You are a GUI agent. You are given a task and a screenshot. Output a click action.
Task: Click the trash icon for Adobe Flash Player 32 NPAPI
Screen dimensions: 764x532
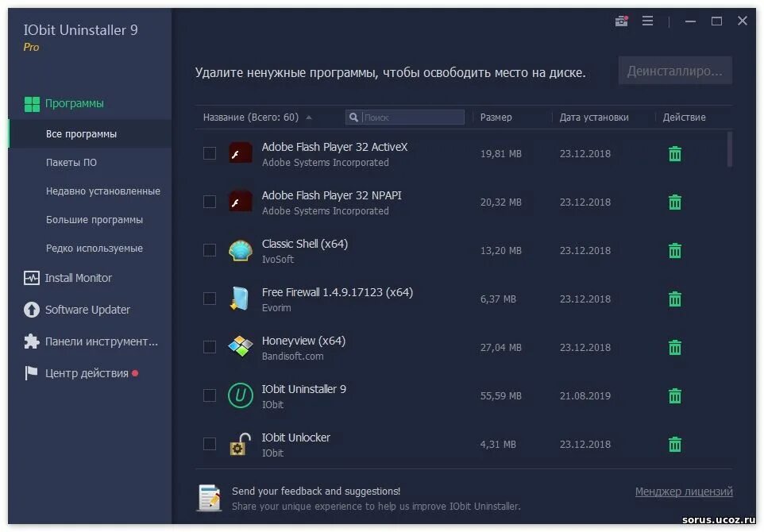click(x=675, y=202)
